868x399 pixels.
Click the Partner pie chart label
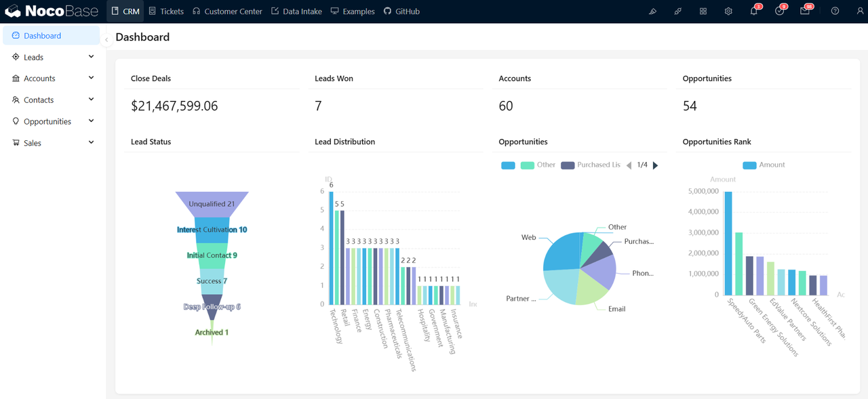[521, 299]
